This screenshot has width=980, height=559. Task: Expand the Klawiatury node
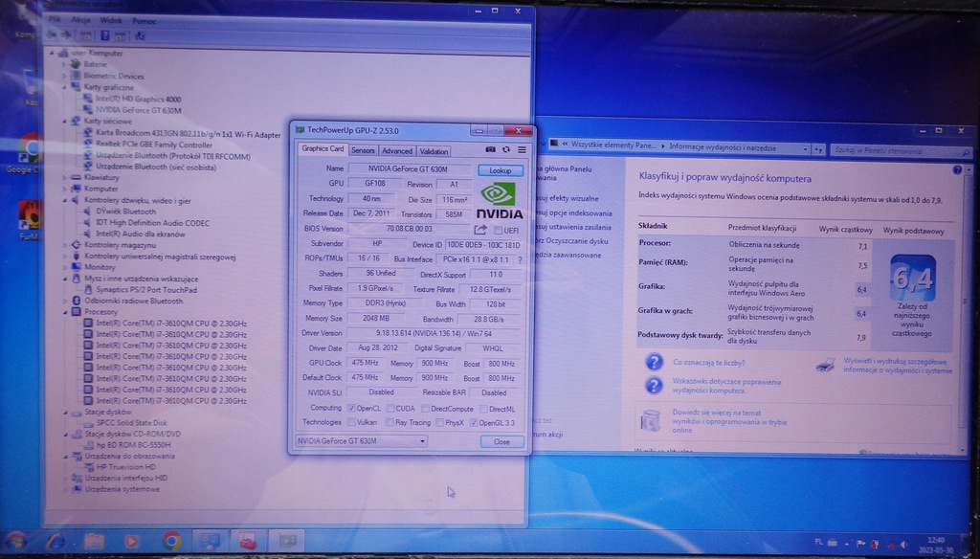pos(64,178)
